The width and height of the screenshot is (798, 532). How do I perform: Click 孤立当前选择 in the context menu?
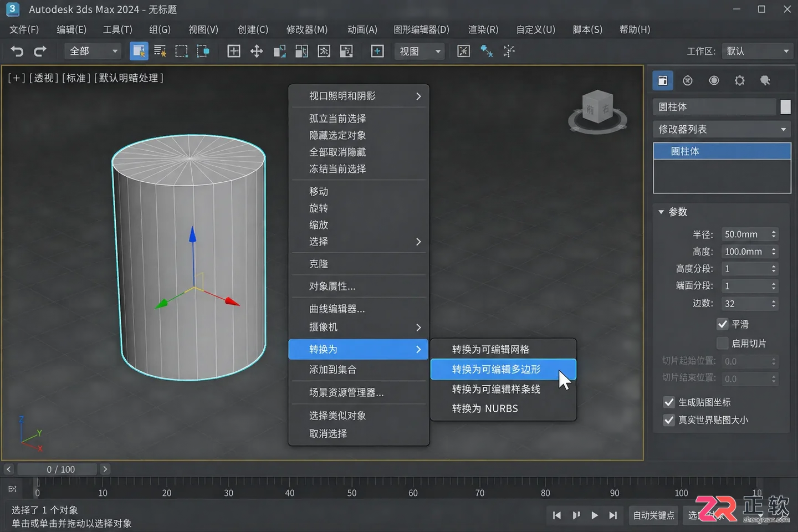pos(359,119)
